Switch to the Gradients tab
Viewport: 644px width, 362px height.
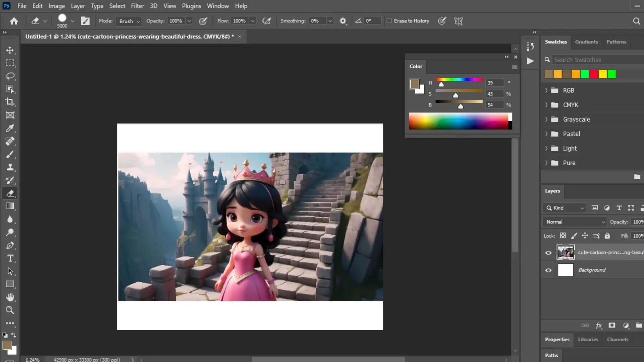pos(586,42)
